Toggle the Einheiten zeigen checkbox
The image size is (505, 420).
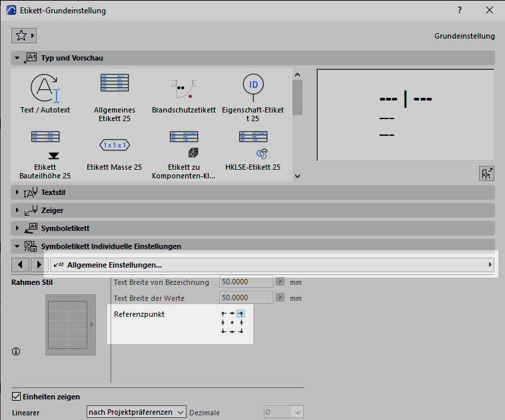pyautogui.click(x=16, y=397)
